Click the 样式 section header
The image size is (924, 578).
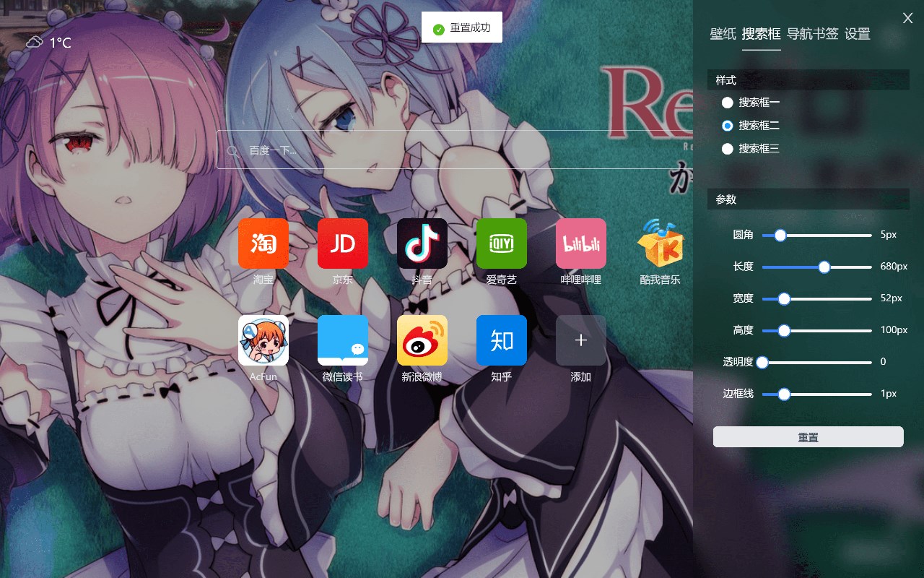coord(808,80)
